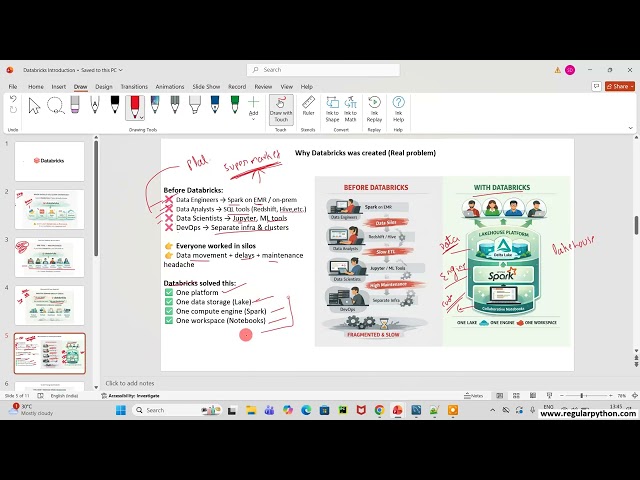Open the Windows Start button
The image size is (640, 480).
point(121,410)
